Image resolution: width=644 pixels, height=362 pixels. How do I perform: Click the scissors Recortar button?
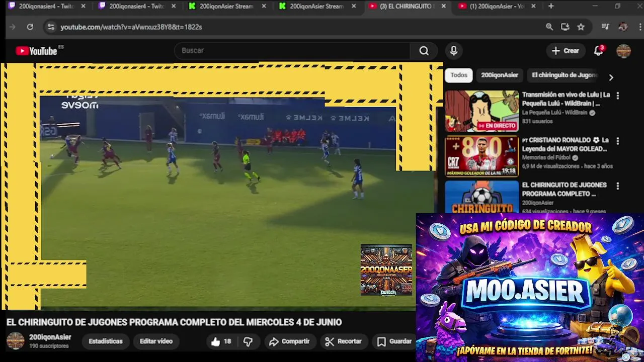pos(344,341)
